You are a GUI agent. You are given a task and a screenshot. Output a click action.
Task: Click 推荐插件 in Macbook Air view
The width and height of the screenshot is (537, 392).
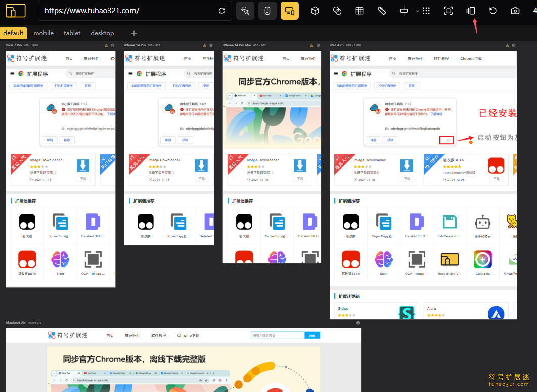tap(132, 336)
